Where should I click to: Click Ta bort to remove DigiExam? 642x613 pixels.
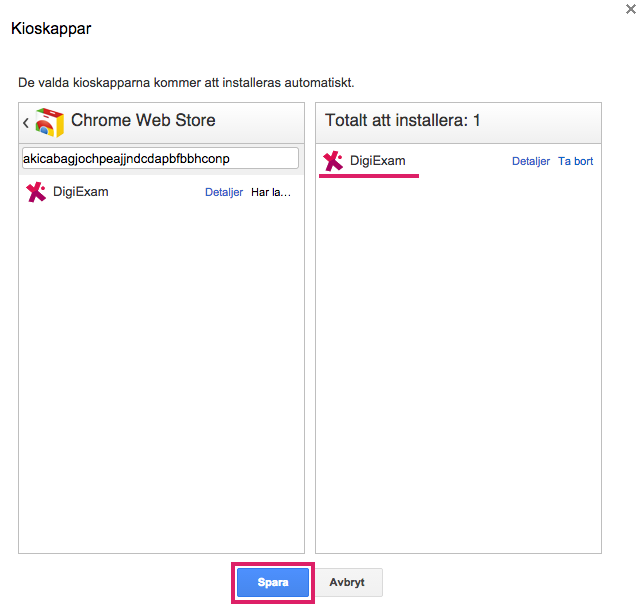[x=575, y=161]
